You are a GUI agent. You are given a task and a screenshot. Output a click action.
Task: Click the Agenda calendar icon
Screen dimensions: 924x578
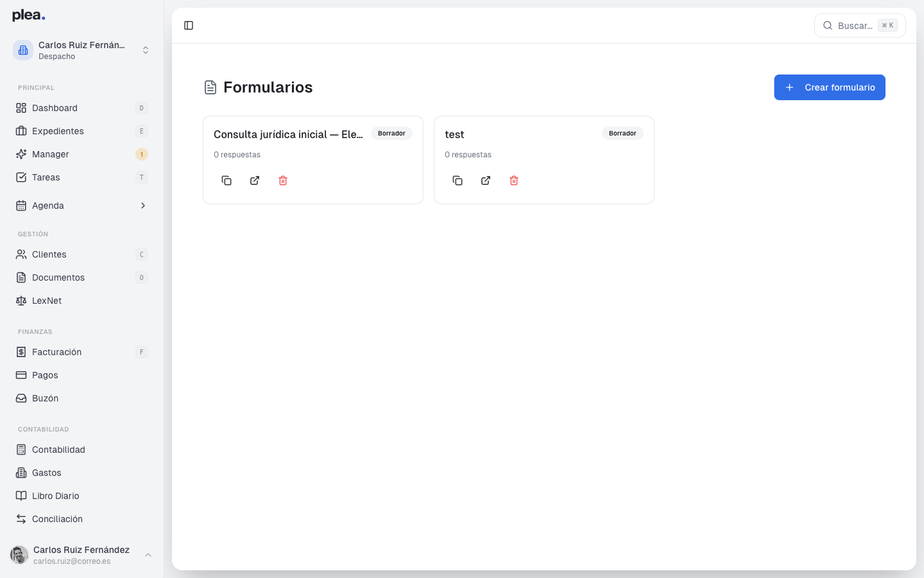[x=21, y=206]
